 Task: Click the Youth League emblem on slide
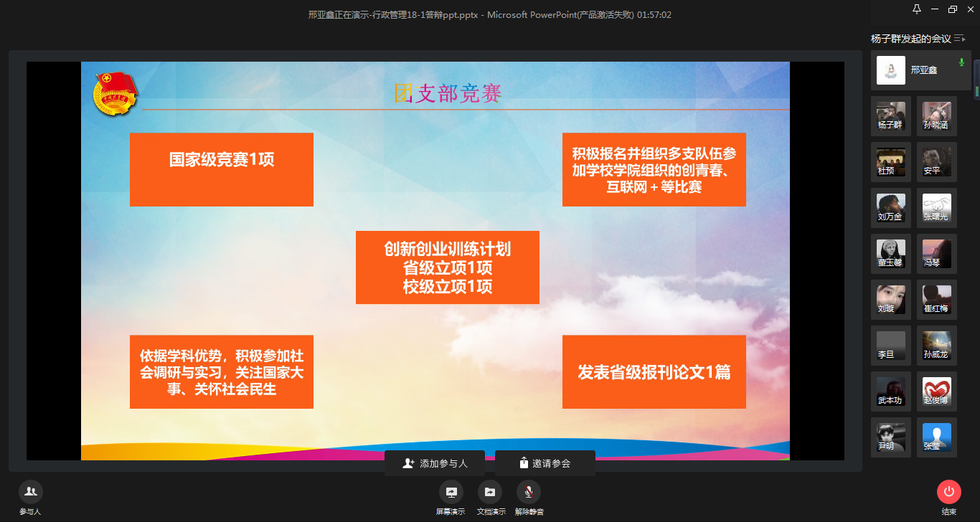[115, 94]
